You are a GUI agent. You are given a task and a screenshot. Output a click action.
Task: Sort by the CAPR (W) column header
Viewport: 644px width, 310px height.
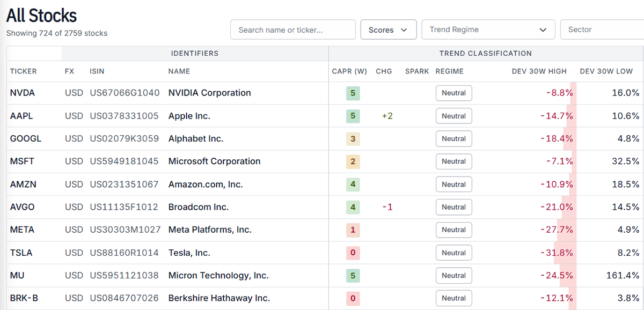[x=349, y=71]
